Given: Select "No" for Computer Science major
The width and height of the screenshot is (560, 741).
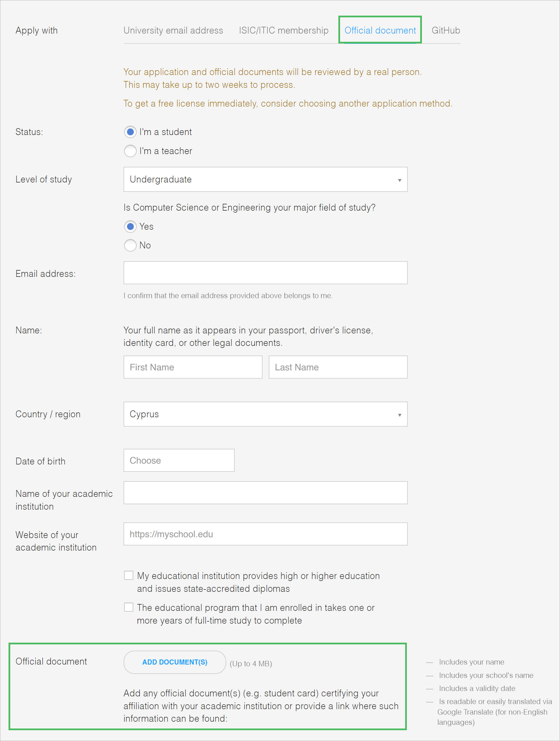Looking at the screenshot, I should pyautogui.click(x=130, y=246).
